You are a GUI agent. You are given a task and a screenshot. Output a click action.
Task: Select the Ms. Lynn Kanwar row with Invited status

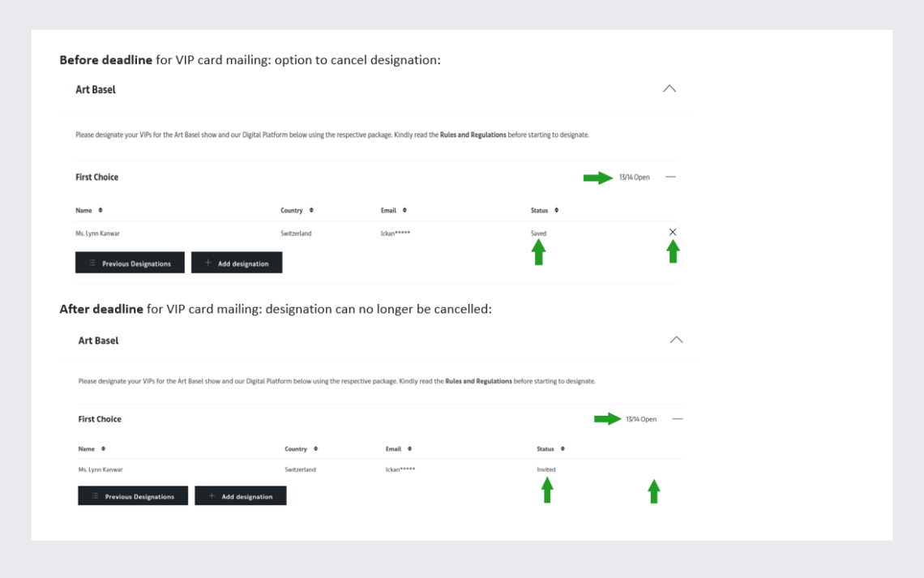click(x=381, y=469)
